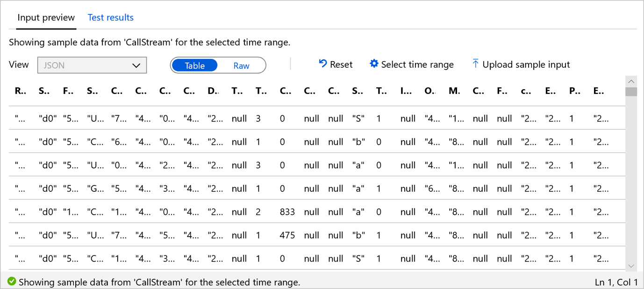Viewport: 644px width, 289px height.
Task: Click the gear icon beside Select time range
Action: (373, 64)
